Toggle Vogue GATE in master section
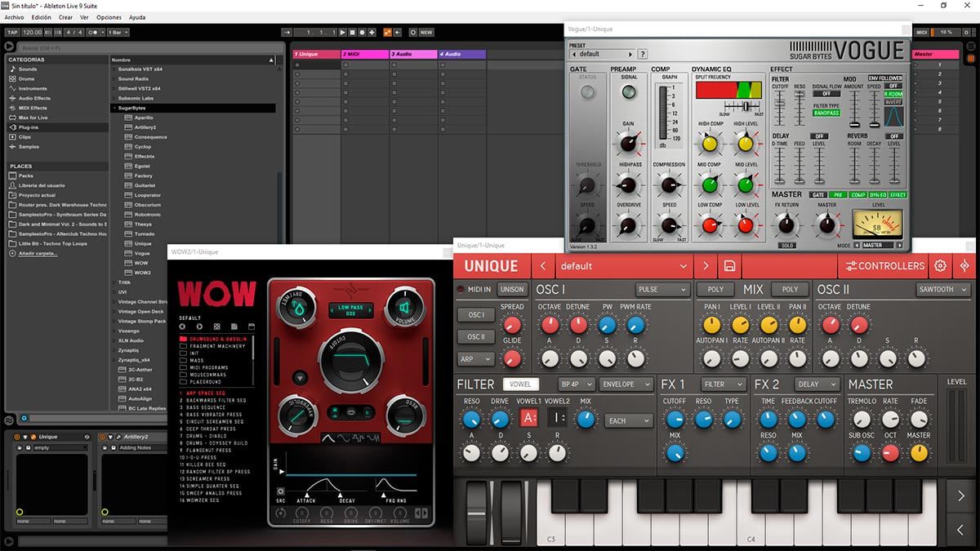Image resolution: width=980 pixels, height=551 pixels. click(819, 195)
